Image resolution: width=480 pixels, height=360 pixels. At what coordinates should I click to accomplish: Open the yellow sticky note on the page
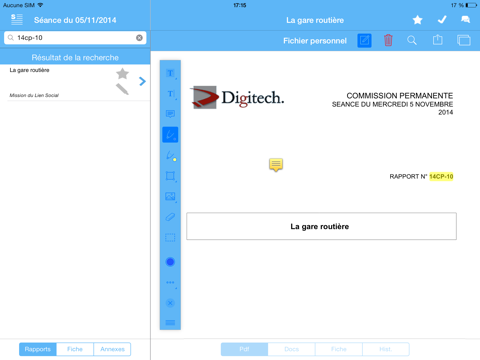[276, 165]
